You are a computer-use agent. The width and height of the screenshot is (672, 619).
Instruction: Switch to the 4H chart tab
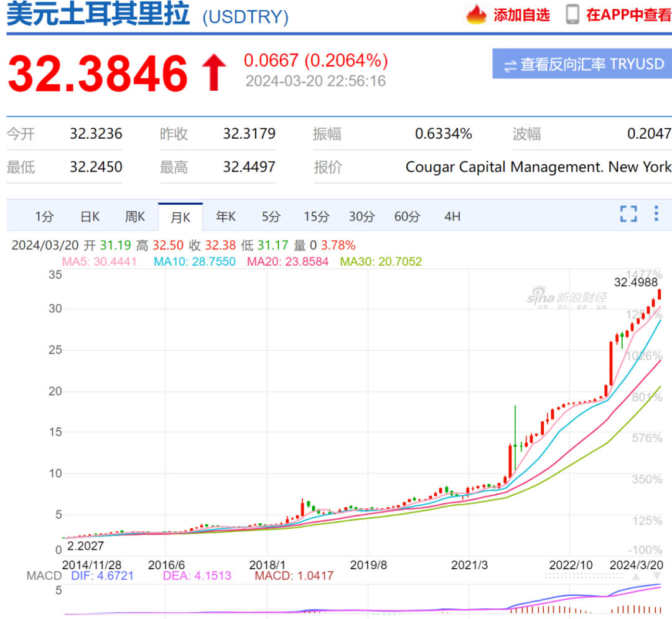(452, 216)
